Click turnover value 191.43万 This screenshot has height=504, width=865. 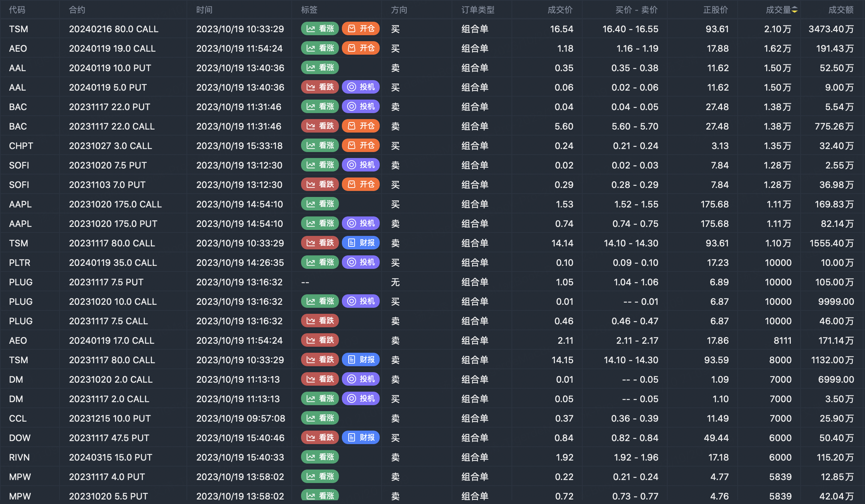(x=835, y=48)
